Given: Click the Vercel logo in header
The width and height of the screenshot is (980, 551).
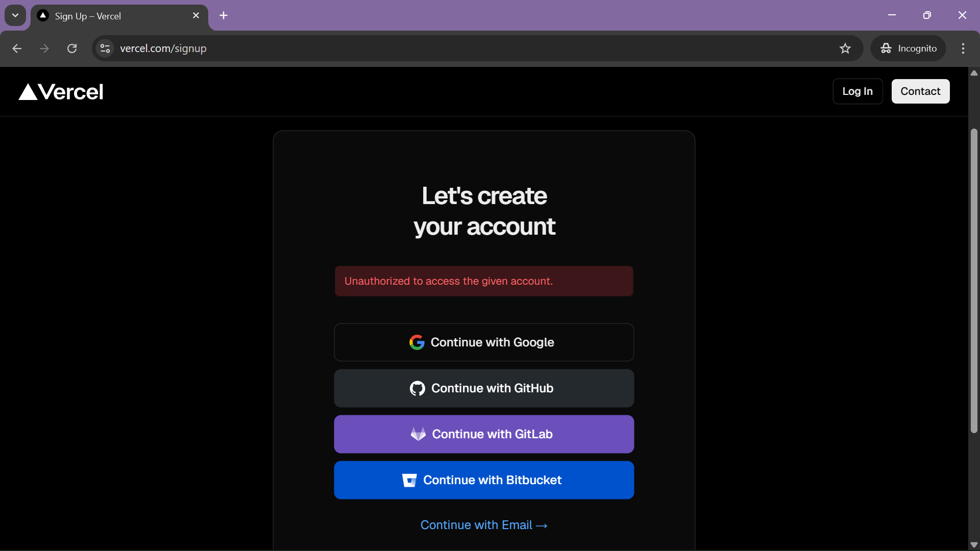Looking at the screenshot, I should pos(61,92).
